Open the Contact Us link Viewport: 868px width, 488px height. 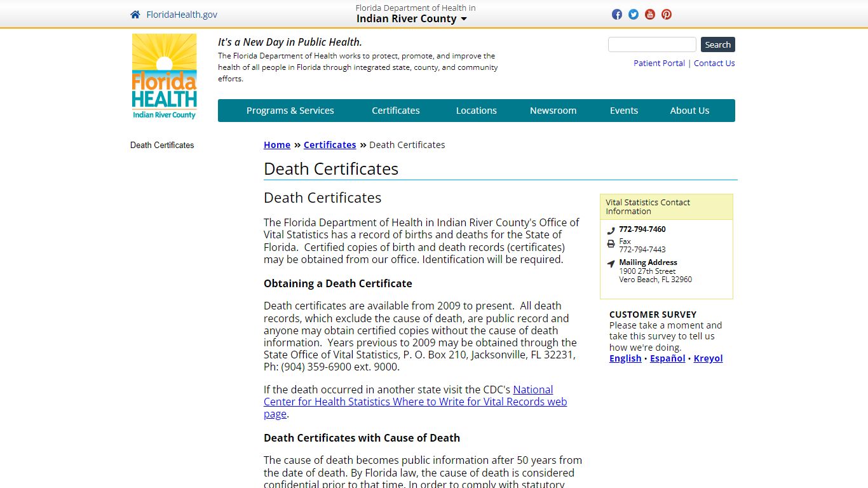(714, 63)
